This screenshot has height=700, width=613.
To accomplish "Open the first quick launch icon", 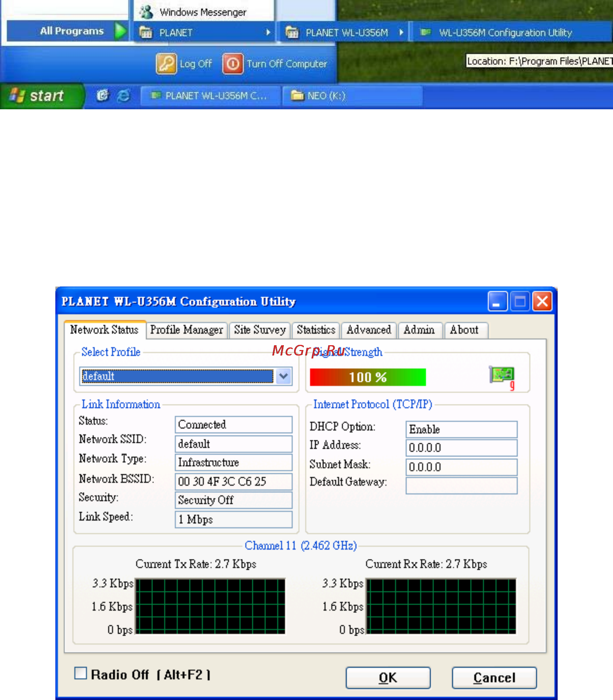I will click(x=102, y=96).
